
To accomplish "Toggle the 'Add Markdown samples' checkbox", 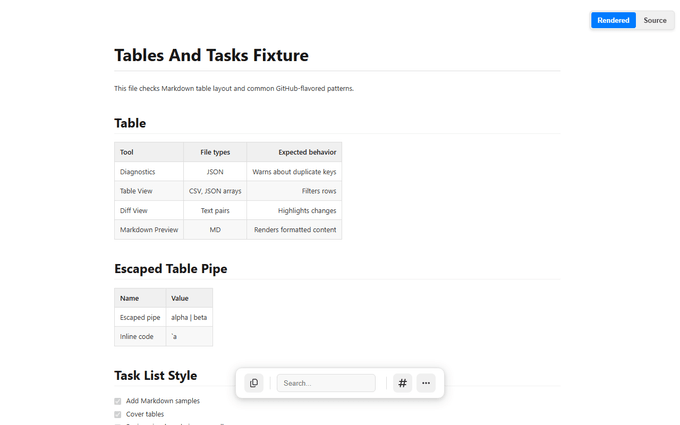I will pyautogui.click(x=118, y=401).
